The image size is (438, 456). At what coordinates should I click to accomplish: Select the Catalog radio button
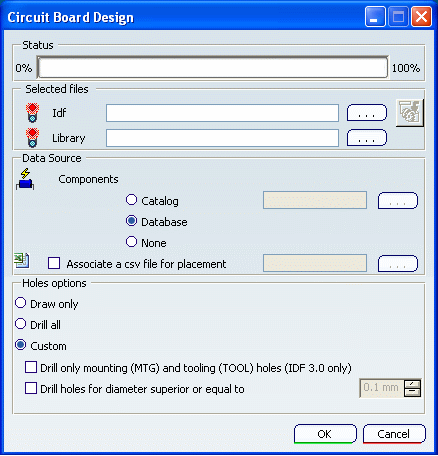pyautogui.click(x=131, y=200)
